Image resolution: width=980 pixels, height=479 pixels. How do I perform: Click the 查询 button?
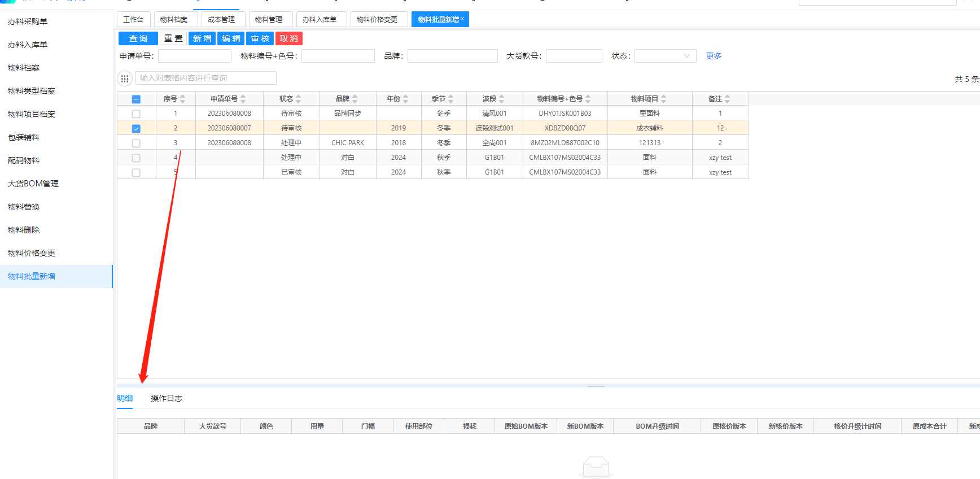pyautogui.click(x=138, y=38)
